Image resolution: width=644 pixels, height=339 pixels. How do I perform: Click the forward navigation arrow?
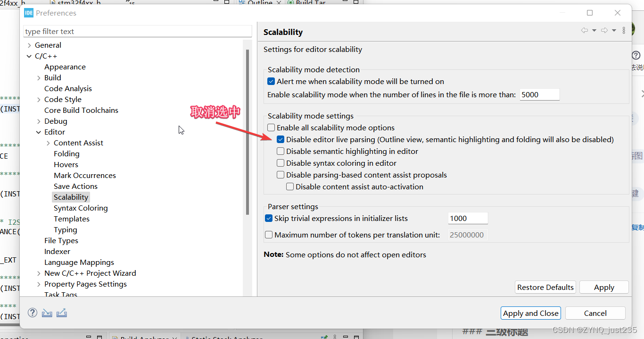coord(604,29)
